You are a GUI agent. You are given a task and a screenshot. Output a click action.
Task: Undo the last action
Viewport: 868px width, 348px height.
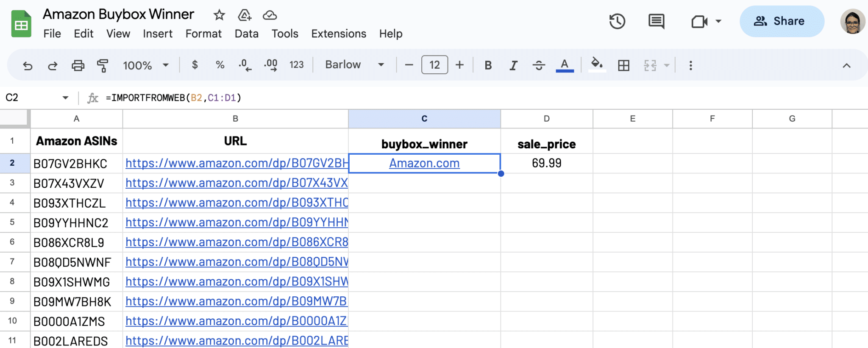click(28, 65)
